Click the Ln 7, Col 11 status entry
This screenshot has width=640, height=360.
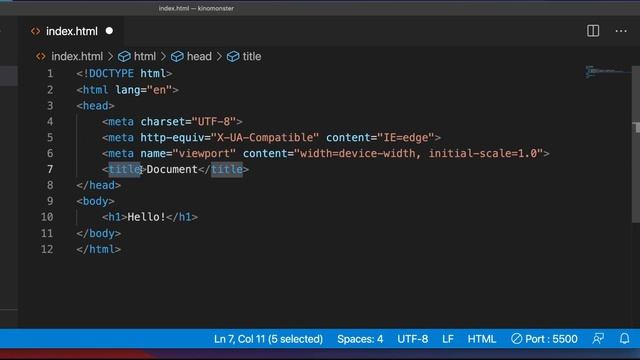268,339
